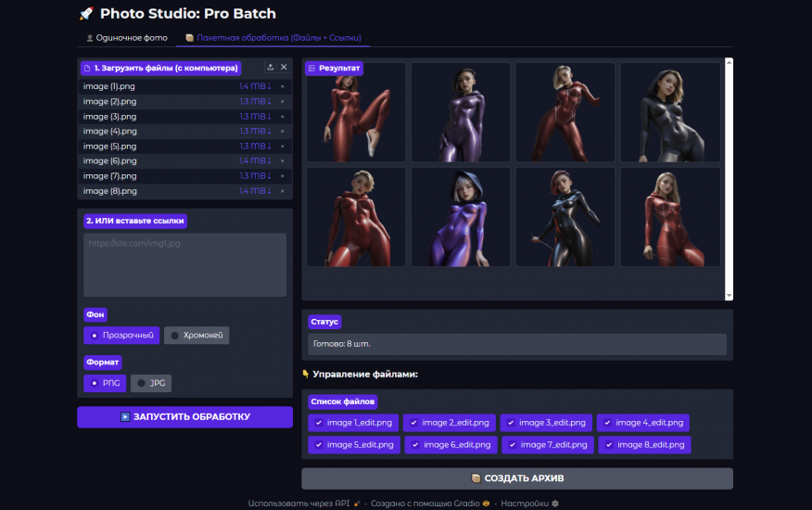Viewport: 812px width, 510px height.
Task: Download image (6).png via size link
Action: point(255,161)
